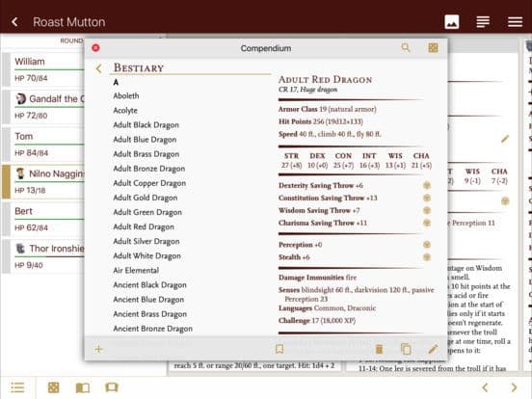Click Gandalf's portrait avatar
Image resolution: width=532 pixels, height=399 pixels.
(20, 98)
